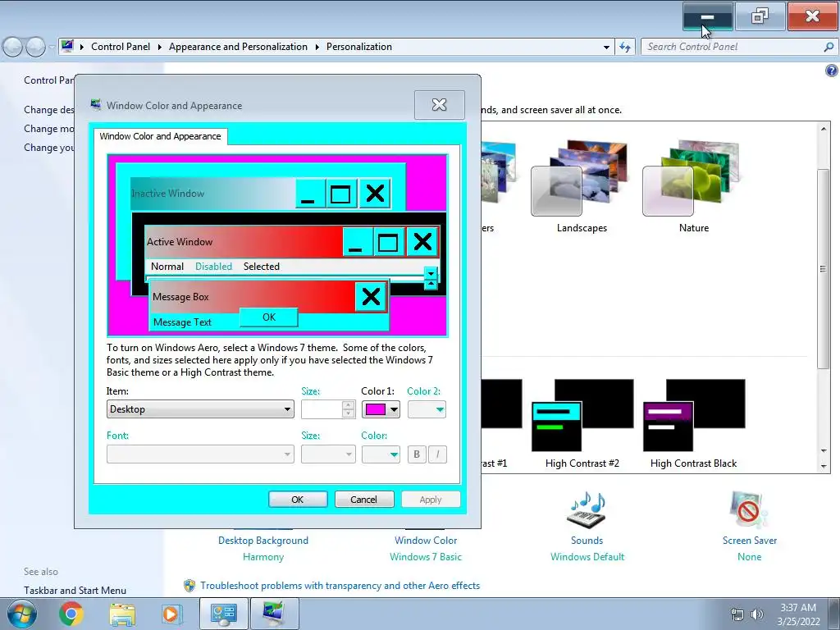
Task: Open the Font name dropdown
Action: 200,454
